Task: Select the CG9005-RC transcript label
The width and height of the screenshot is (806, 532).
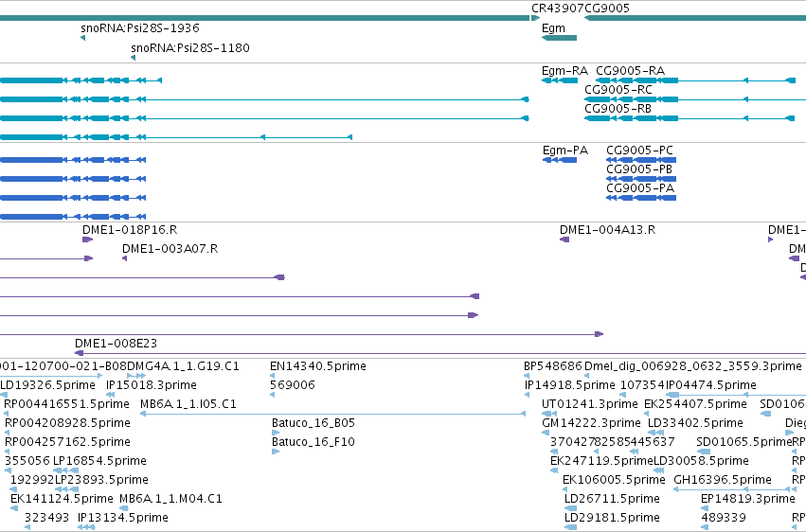Action: [x=618, y=90]
